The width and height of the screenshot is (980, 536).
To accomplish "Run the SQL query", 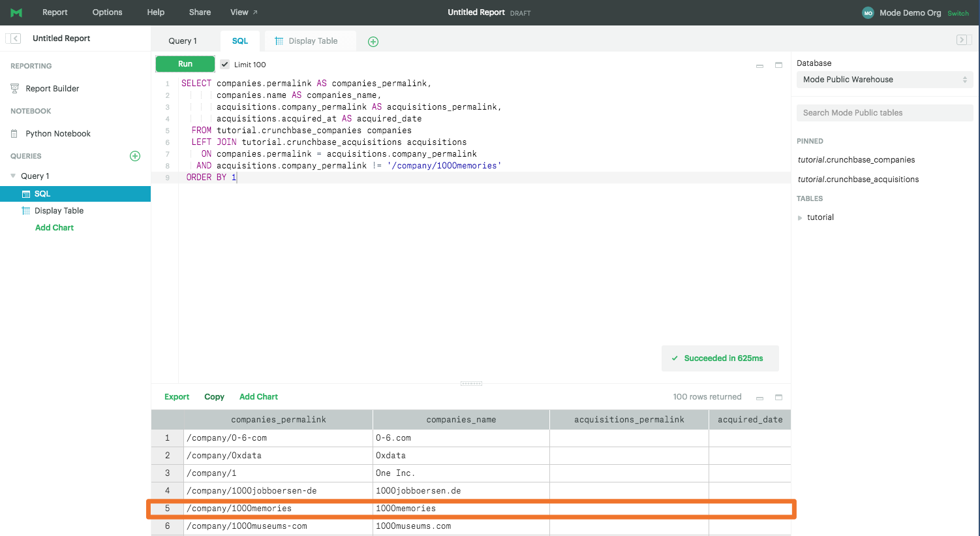I will pyautogui.click(x=185, y=64).
